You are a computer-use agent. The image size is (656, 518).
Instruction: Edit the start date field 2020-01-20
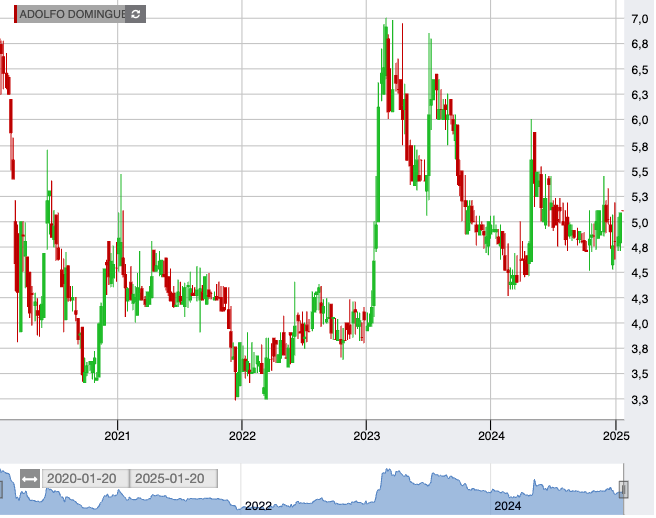(x=85, y=479)
